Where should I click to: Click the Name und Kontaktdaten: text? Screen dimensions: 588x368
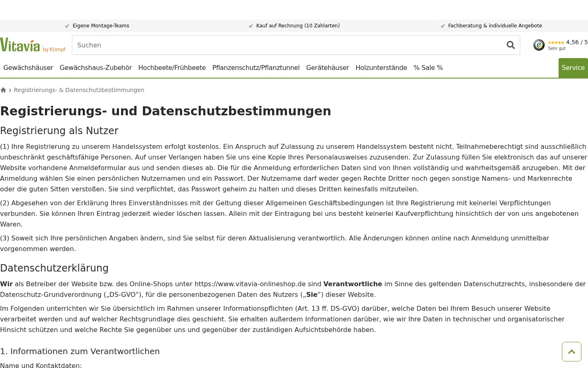pyautogui.click(x=41, y=366)
